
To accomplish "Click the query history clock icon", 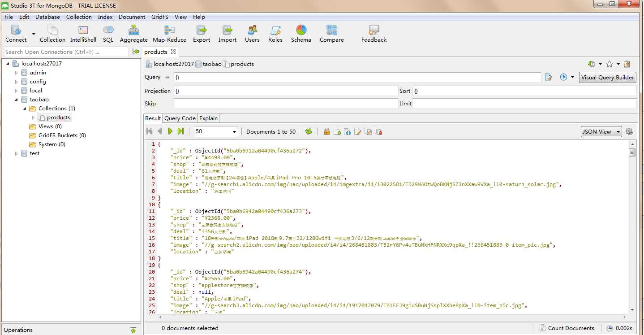I will [592, 64].
